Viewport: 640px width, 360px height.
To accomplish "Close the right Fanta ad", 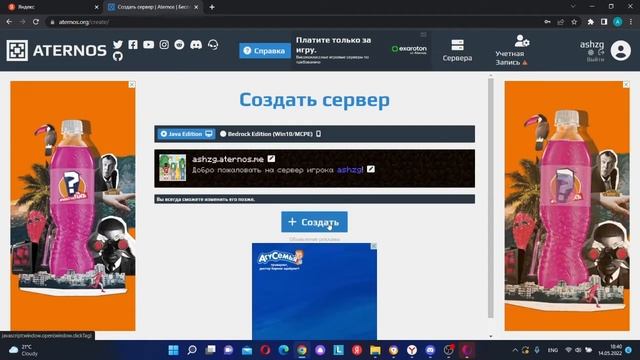I will pyautogui.click(x=626, y=84).
